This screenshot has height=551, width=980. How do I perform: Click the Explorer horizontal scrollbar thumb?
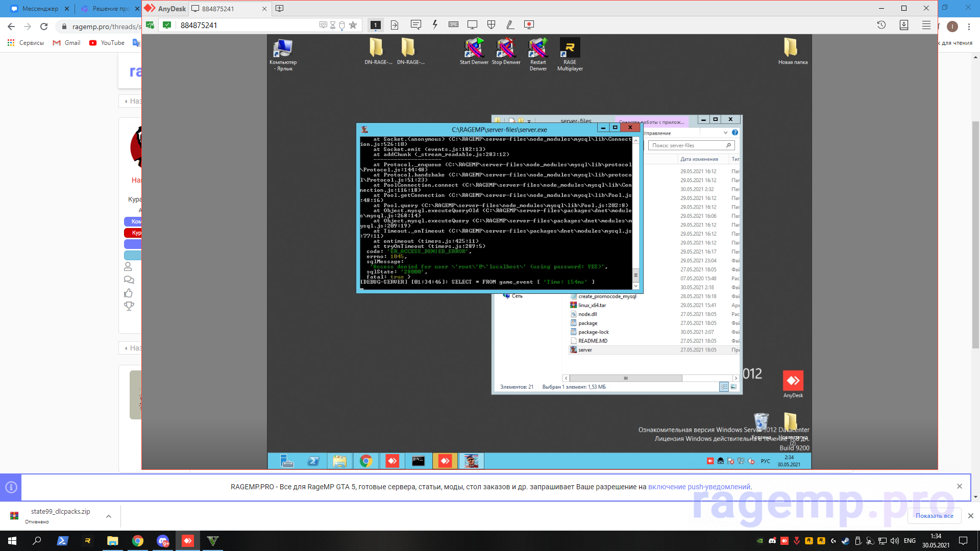point(626,378)
